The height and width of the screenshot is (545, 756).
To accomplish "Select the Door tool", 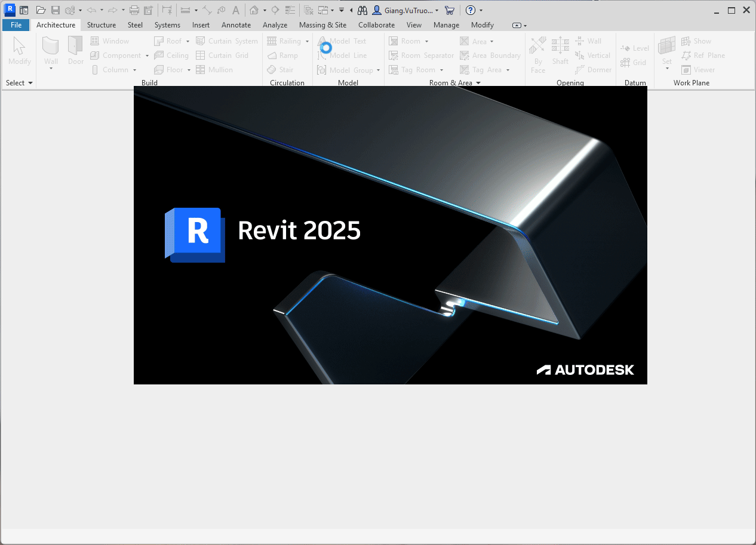I will coord(76,51).
